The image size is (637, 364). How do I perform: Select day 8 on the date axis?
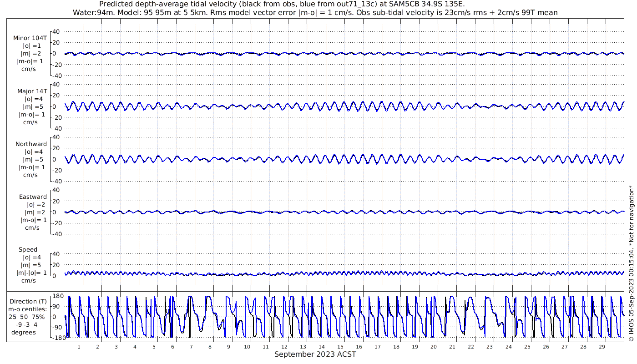210,347
